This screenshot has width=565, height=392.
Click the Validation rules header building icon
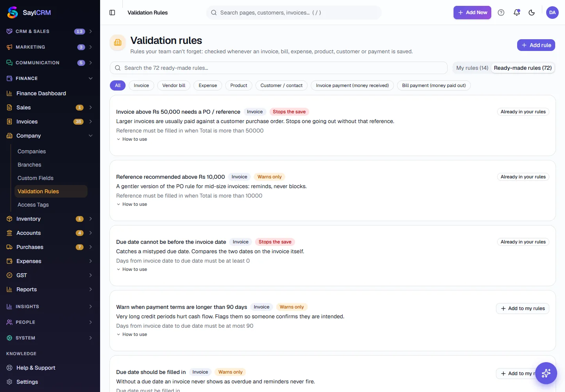pyautogui.click(x=118, y=43)
